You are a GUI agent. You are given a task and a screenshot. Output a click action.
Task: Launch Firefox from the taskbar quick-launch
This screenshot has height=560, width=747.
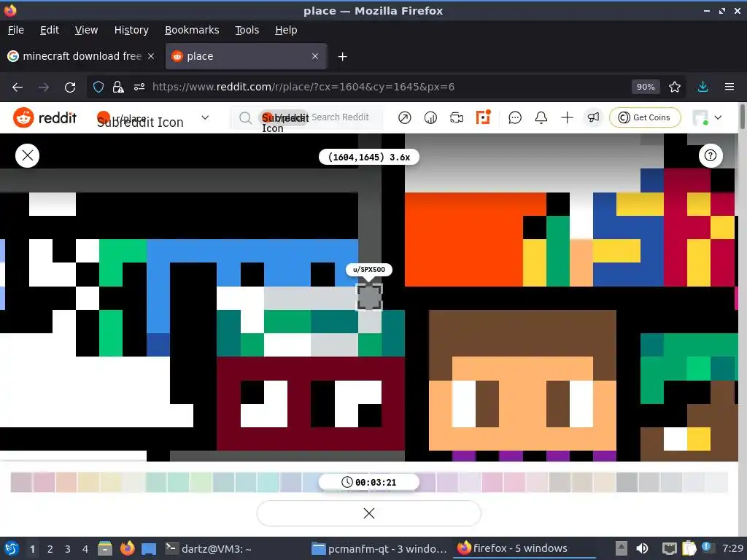click(127, 548)
